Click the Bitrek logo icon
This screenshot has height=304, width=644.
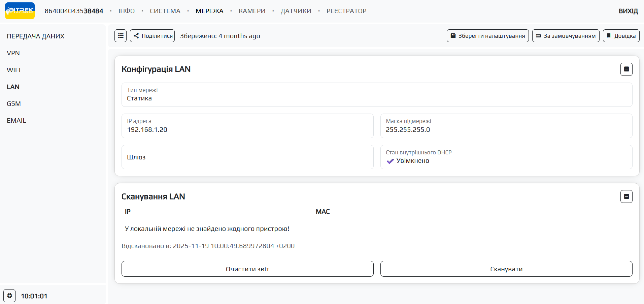click(20, 11)
